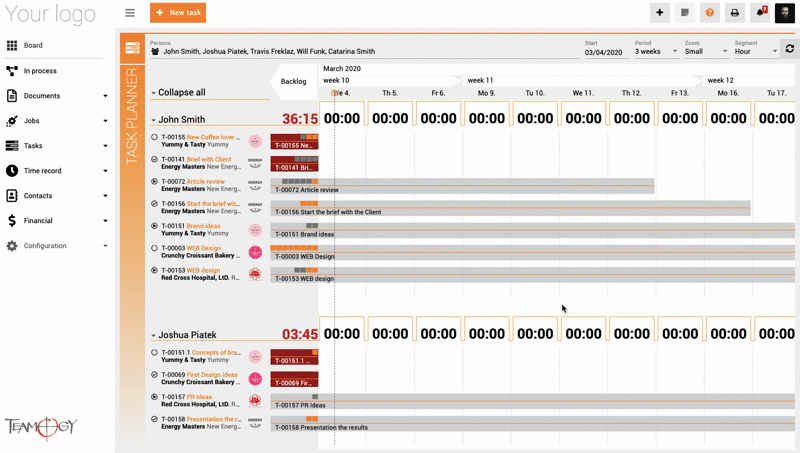Toggle status circle of T-00141
This screenshot has height=453, width=800.
point(154,159)
